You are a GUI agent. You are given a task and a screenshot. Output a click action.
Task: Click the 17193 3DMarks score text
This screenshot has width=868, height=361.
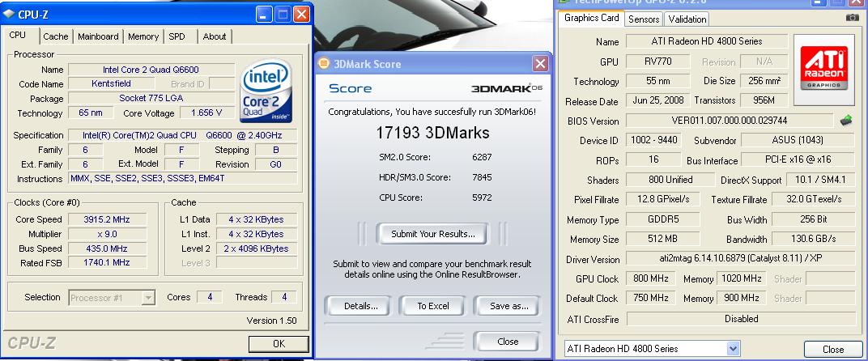tap(432, 133)
